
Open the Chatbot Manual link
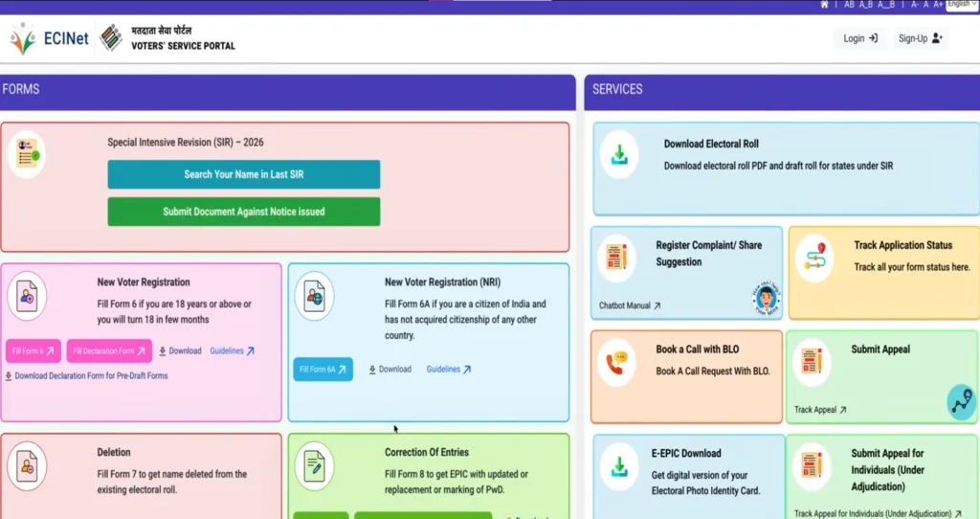pyautogui.click(x=630, y=305)
